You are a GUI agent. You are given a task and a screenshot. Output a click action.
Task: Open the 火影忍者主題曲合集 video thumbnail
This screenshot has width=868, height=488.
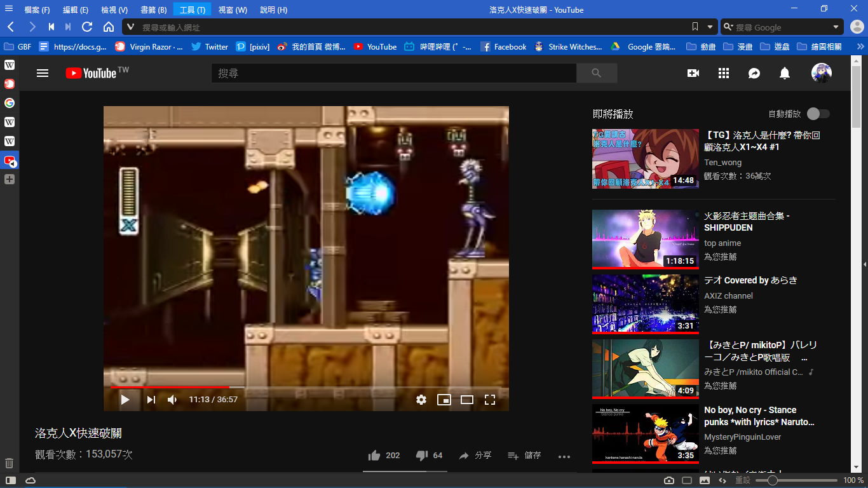(x=646, y=239)
